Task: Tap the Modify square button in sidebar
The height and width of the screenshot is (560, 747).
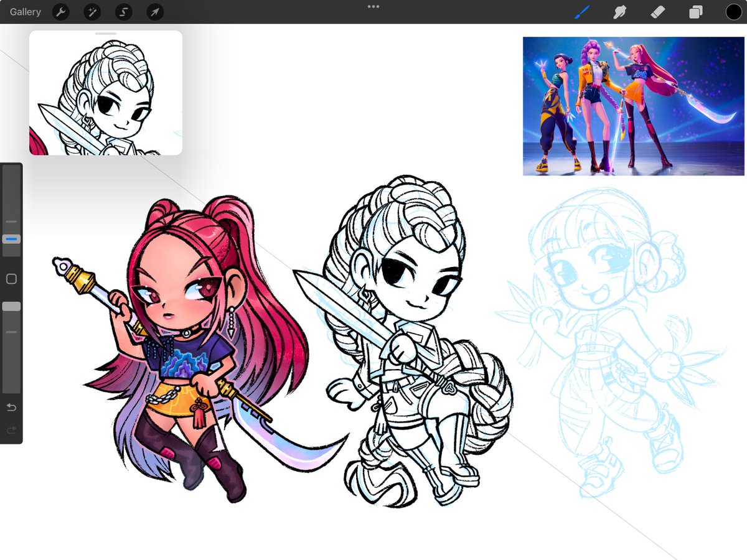Action: pyautogui.click(x=11, y=279)
